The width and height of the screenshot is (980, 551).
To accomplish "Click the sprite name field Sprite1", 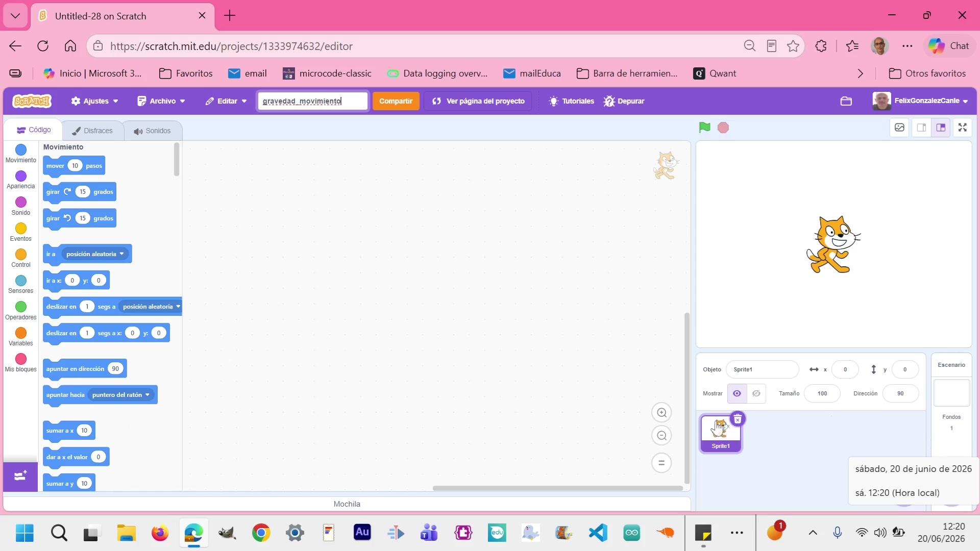I will click(763, 369).
